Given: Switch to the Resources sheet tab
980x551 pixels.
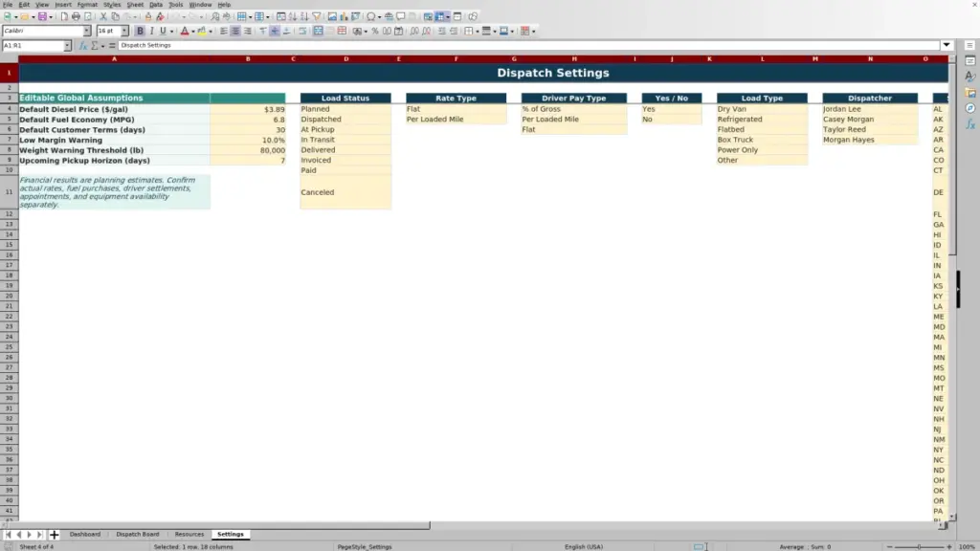Looking at the screenshot, I should pos(189,534).
